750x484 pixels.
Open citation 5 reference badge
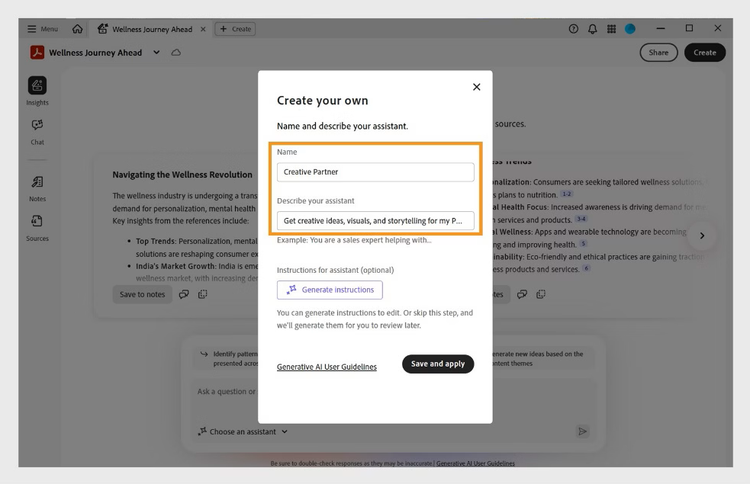point(583,244)
